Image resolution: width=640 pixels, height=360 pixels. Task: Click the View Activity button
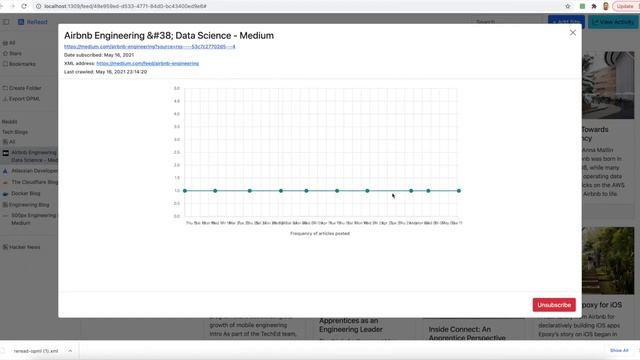pos(613,22)
